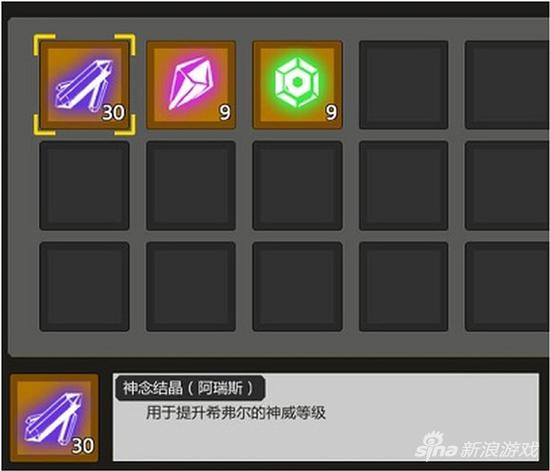550x471 pixels.
Task: Select the purple crystal item with count 30
Action: [x=84, y=85]
